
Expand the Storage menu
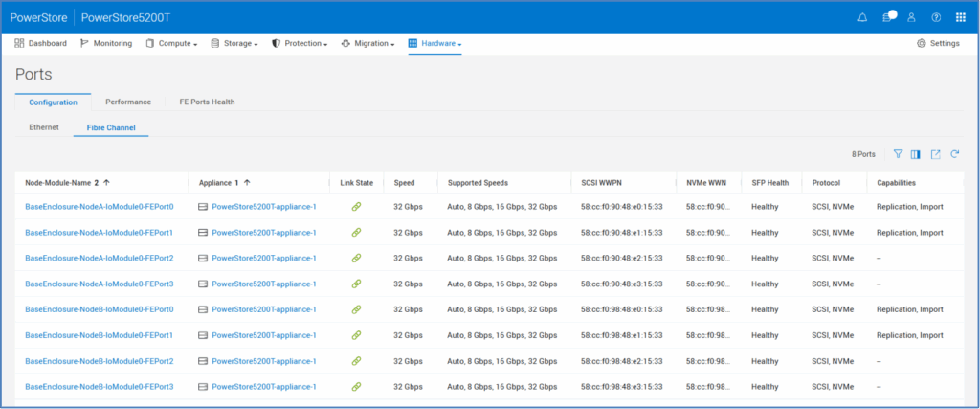[234, 44]
